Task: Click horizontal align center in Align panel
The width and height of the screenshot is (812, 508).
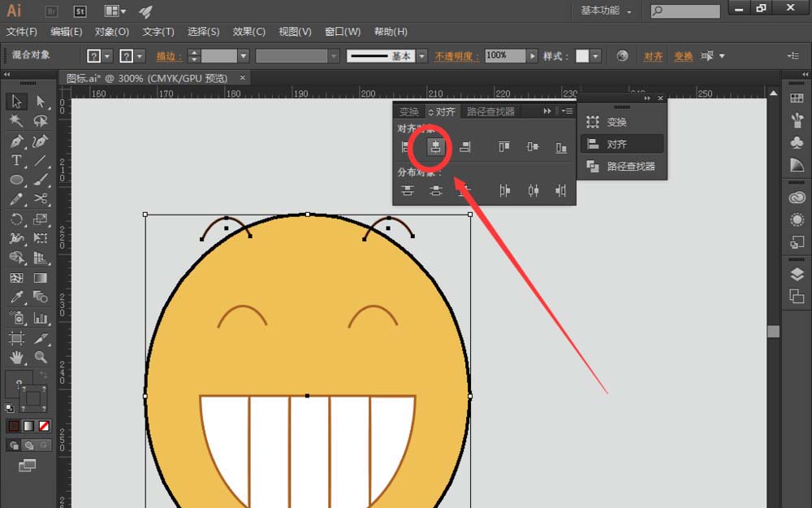Action: [435, 147]
